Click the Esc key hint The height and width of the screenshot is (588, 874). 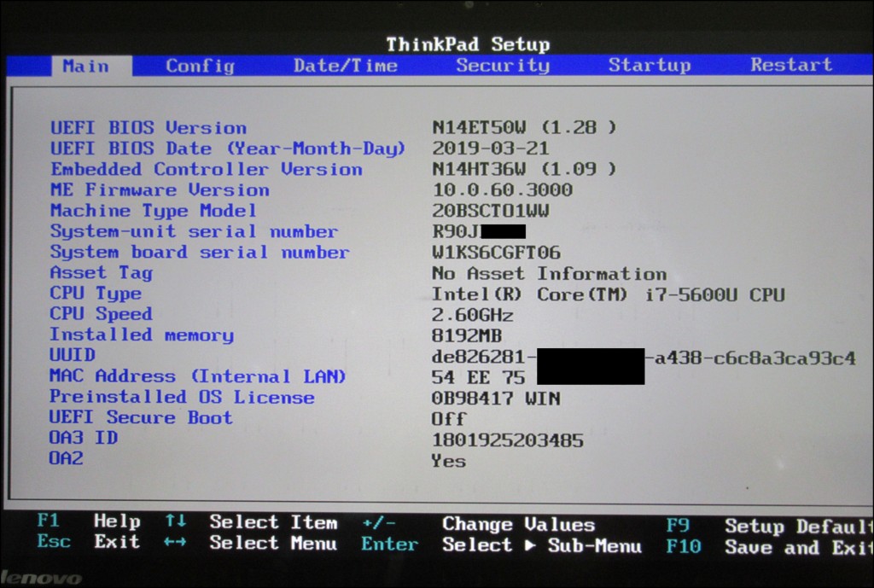click(54, 541)
